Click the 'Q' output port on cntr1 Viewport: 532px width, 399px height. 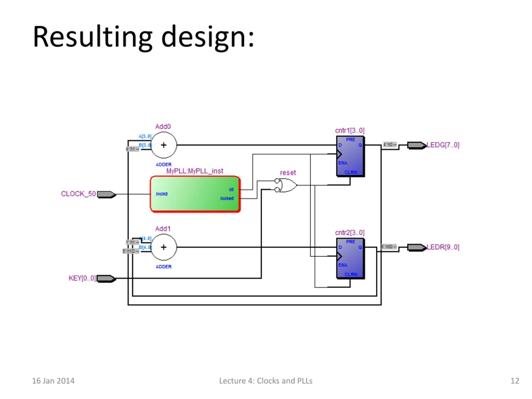[360, 145]
